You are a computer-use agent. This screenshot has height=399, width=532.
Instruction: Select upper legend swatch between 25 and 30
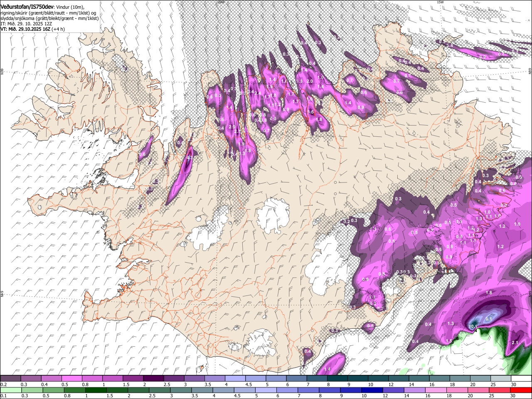tap(501, 378)
